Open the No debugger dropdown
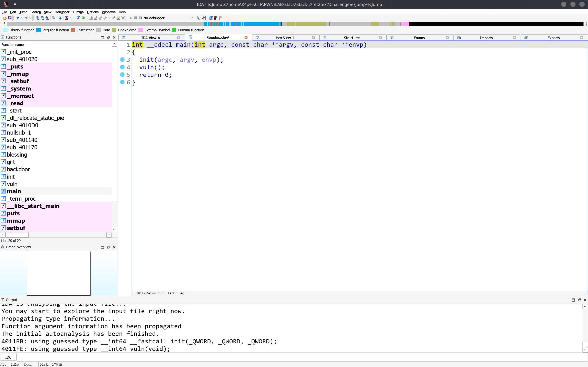Viewport: 588px width, 367px height. tap(168, 18)
